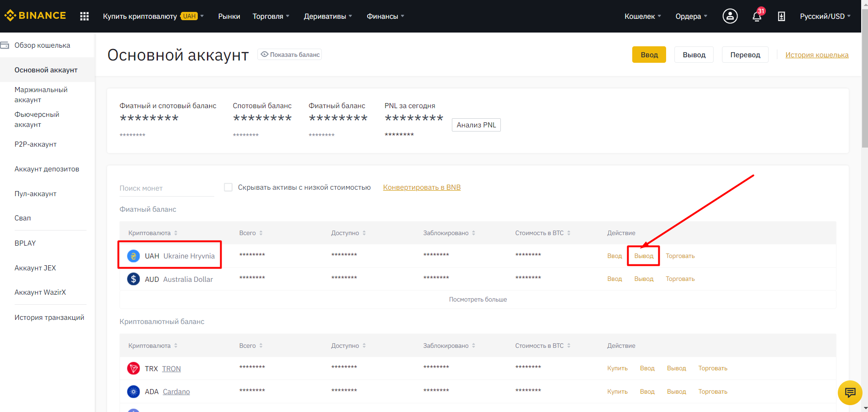The height and width of the screenshot is (412, 868).
Task: Click the Binance logo
Action: pos(35,16)
